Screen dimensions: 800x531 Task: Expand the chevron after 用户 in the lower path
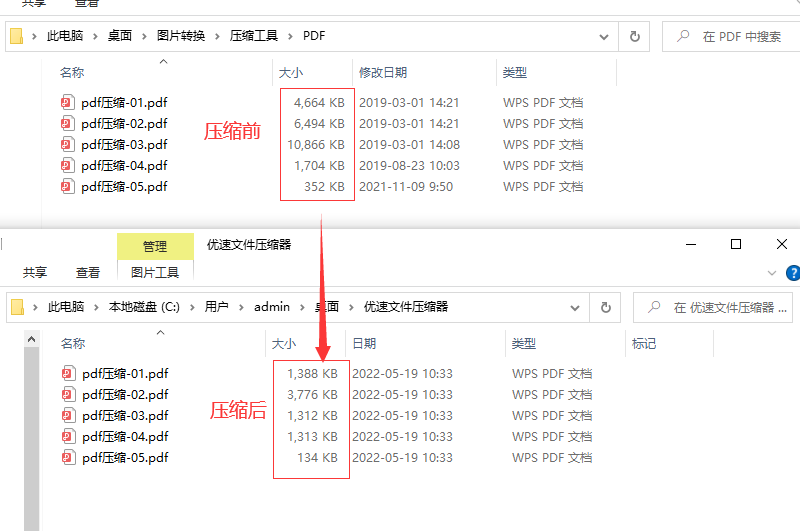click(241, 307)
